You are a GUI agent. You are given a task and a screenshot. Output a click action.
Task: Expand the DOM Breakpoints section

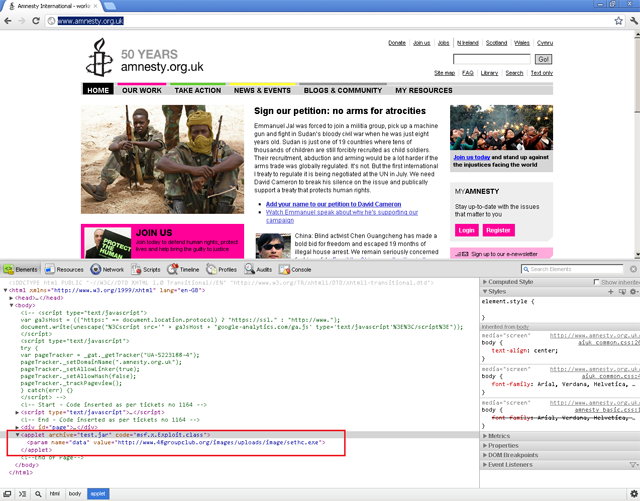point(485,455)
